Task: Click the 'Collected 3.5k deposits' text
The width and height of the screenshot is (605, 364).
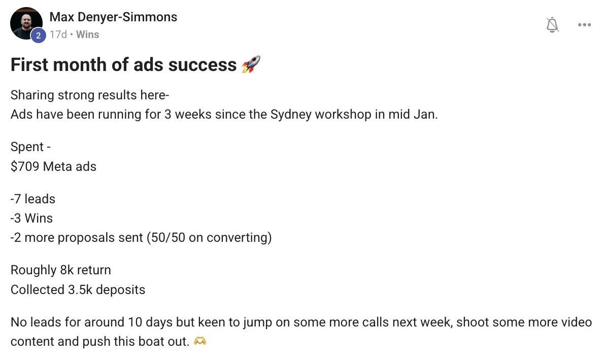Action: [x=78, y=289]
